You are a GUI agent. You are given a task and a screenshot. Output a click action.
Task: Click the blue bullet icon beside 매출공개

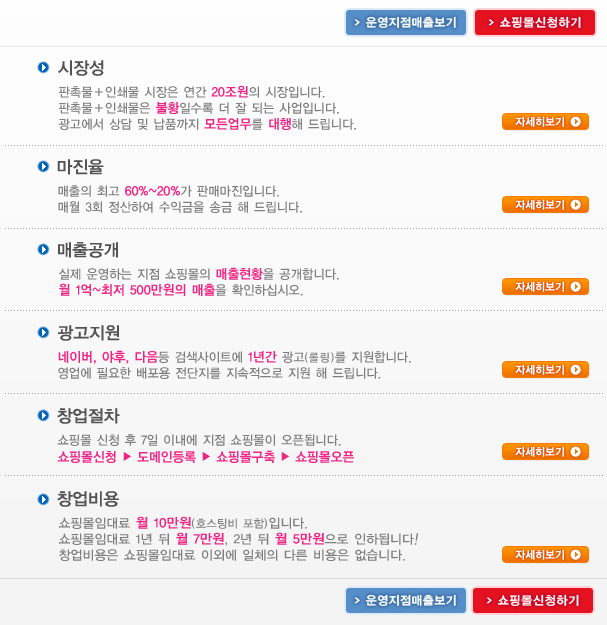(x=43, y=250)
